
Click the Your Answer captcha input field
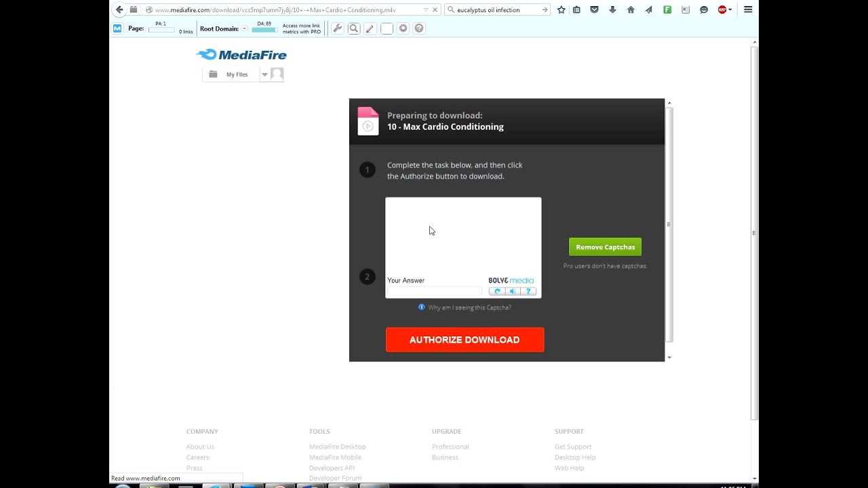[434, 291]
